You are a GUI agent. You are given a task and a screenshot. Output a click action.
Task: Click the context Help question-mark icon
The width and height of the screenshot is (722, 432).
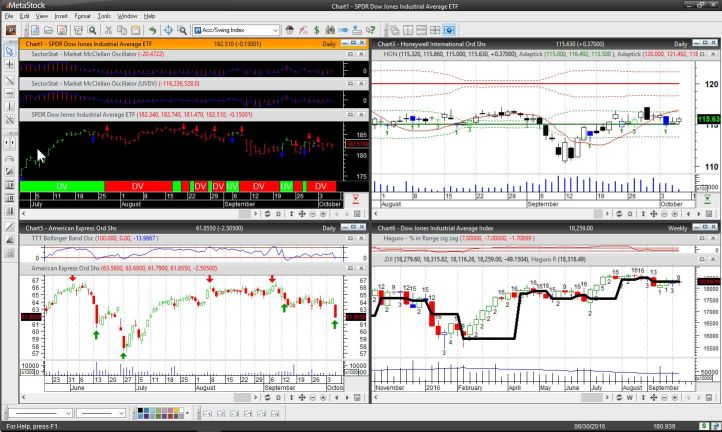click(371, 30)
